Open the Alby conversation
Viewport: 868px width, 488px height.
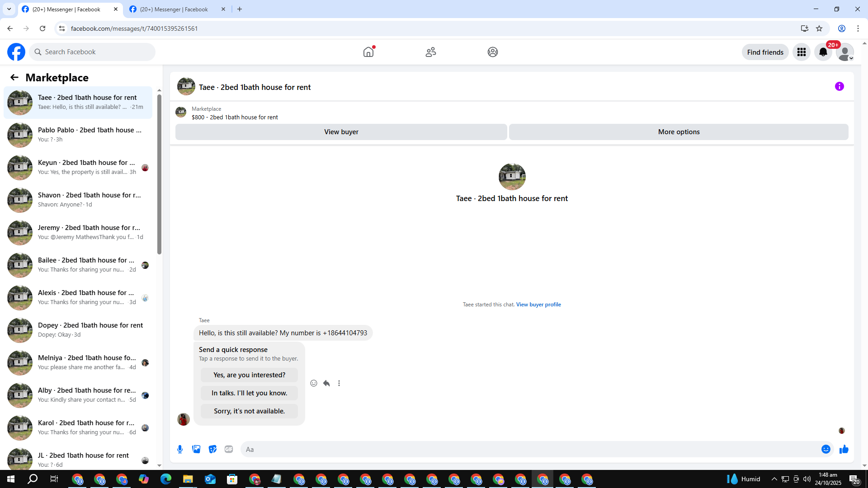(78, 395)
